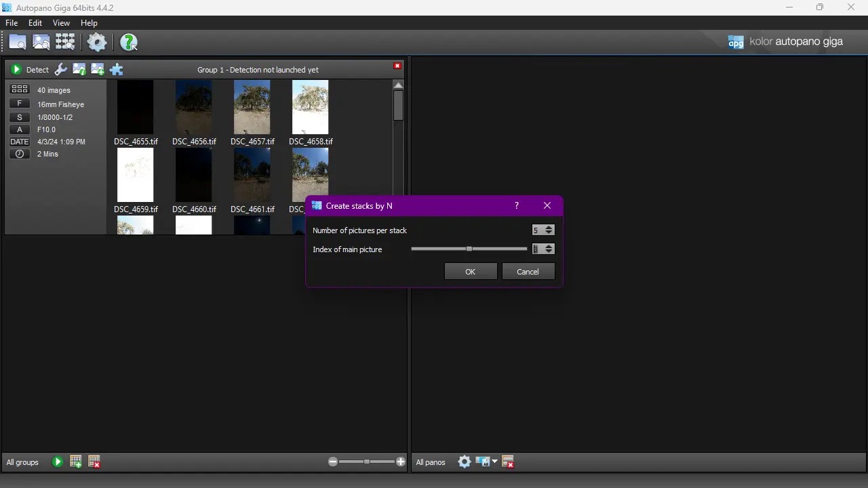The image size is (868, 488).
Task: Click the dialog help question mark button
Action: (517, 205)
